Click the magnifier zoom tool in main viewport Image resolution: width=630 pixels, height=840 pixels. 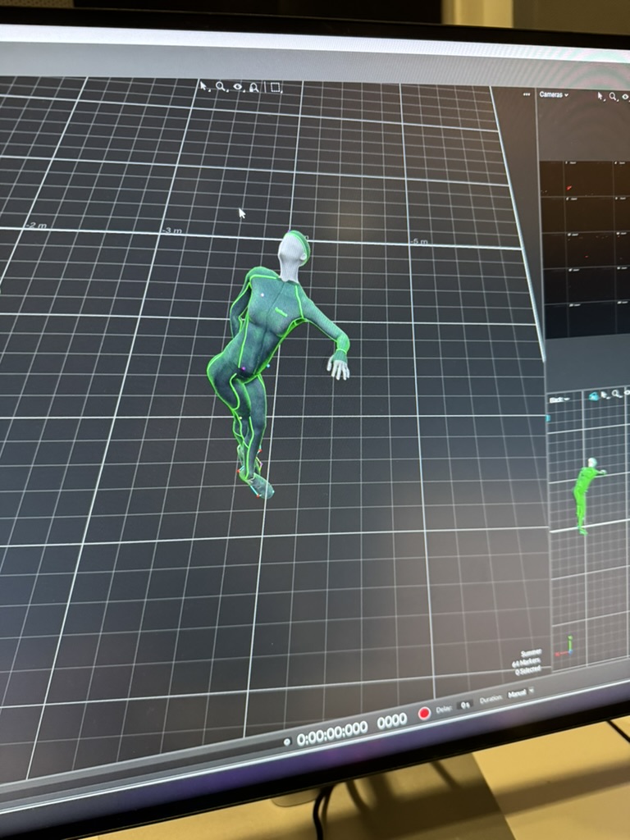tap(221, 86)
